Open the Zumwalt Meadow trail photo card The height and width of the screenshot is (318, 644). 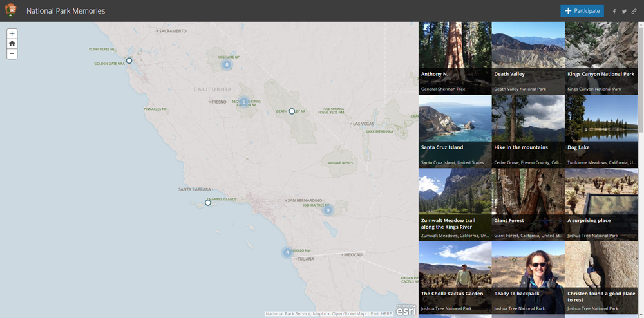[x=455, y=204]
